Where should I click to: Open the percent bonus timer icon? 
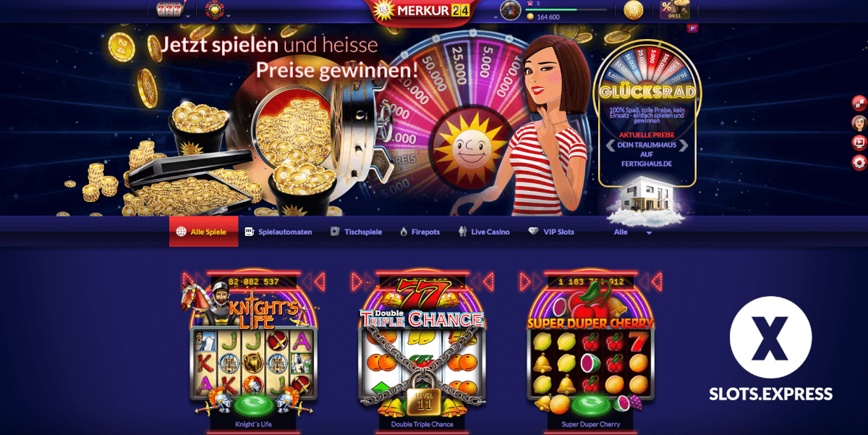click(674, 9)
